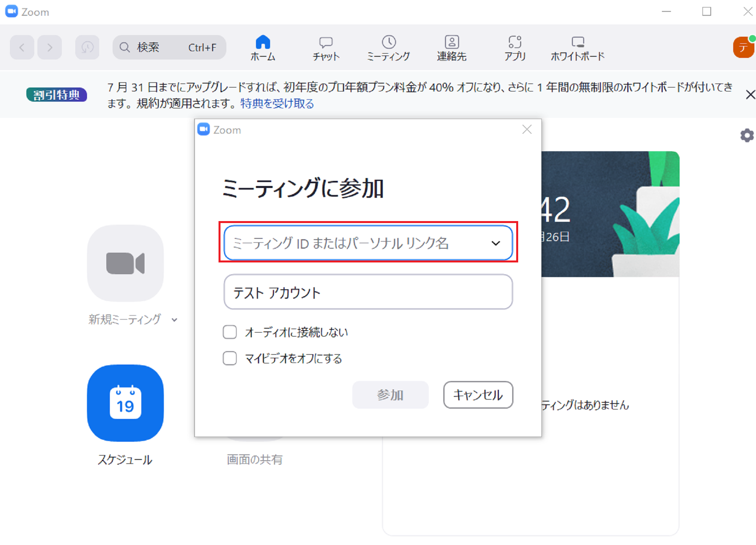Open the ホーム tab icon
The image size is (756, 545).
(263, 47)
